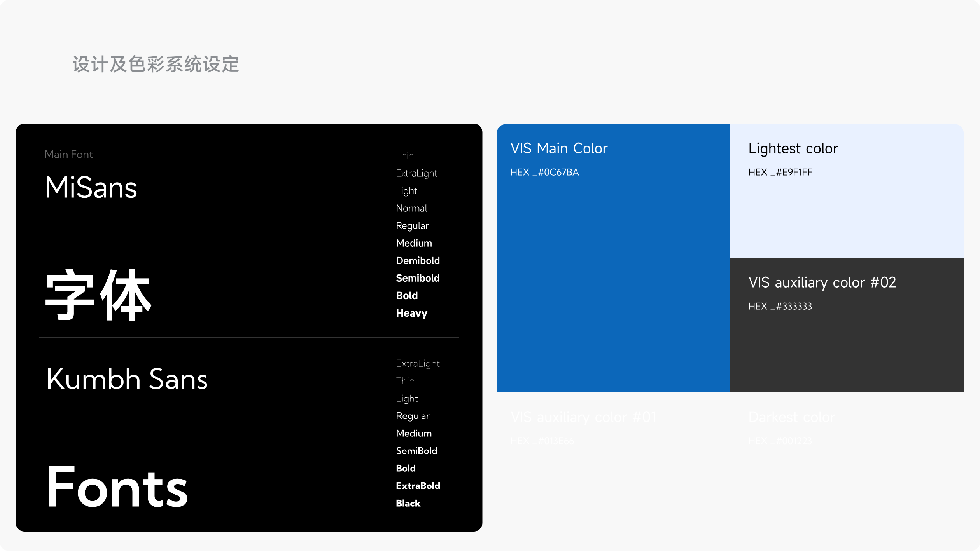Click the HEX _#0C67BA code text
980x551 pixels.
[544, 172]
